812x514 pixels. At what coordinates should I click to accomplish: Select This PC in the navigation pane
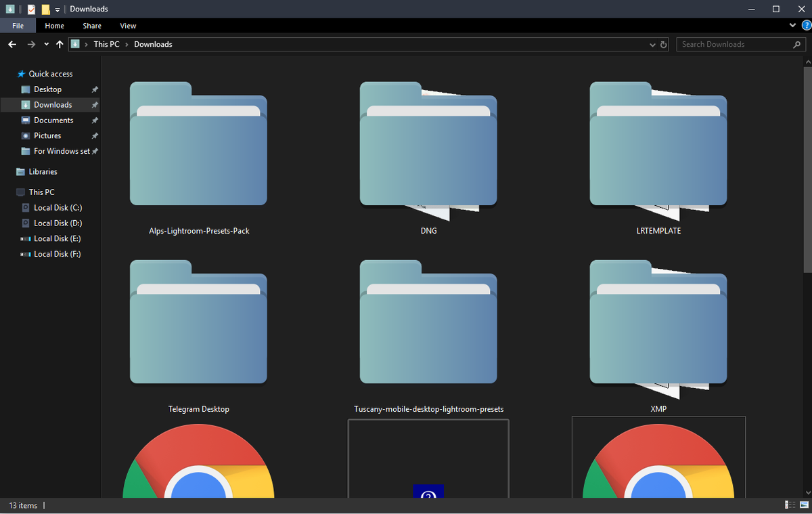(41, 192)
